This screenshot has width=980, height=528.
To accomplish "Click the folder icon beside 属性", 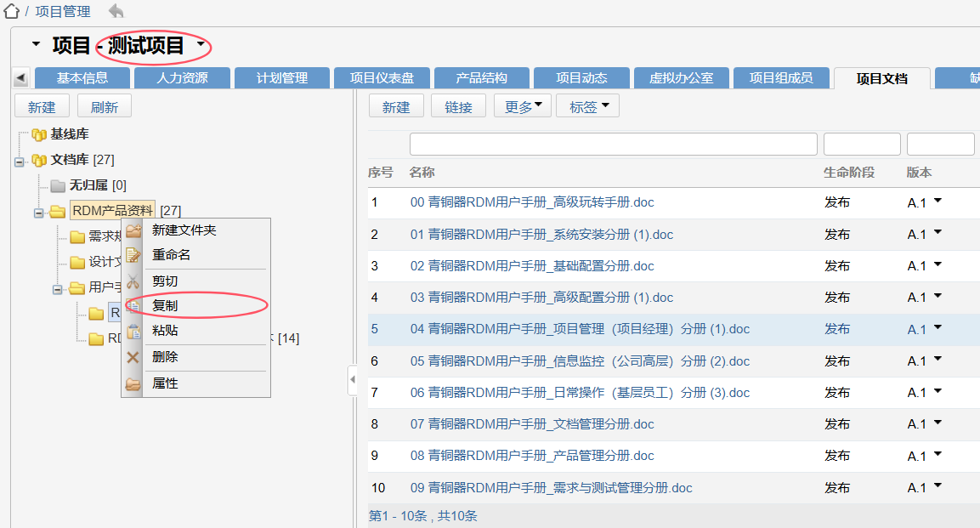I will (x=133, y=383).
